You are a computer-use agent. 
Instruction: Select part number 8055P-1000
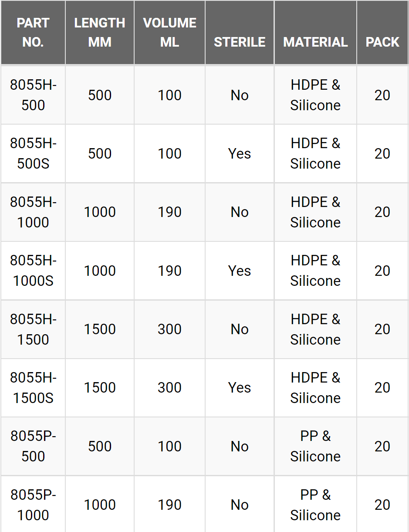coord(33,505)
